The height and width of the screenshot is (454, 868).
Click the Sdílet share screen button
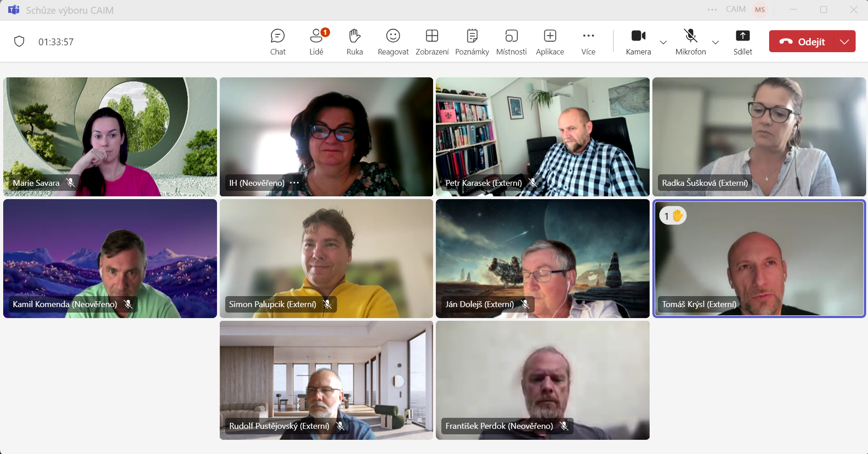tap(743, 42)
